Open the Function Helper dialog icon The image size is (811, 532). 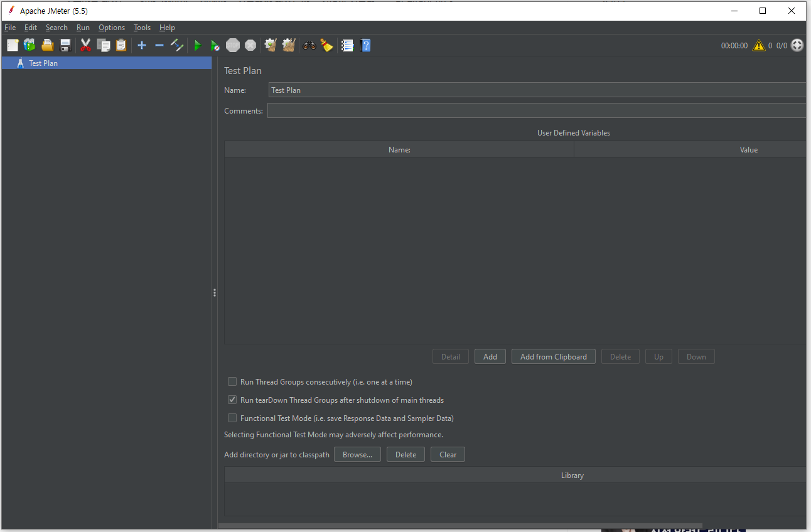click(x=347, y=45)
